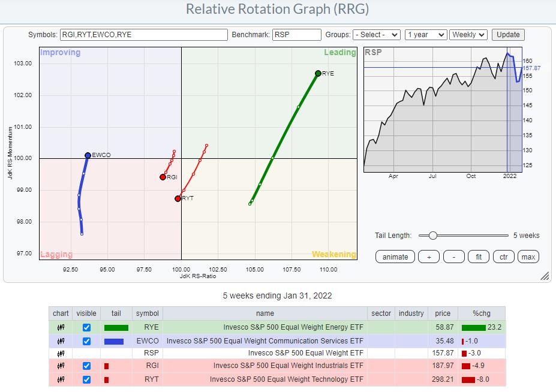The width and height of the screenshot is (556, 392).
Task: Click the RYE data point on graph
Action: 318,73
